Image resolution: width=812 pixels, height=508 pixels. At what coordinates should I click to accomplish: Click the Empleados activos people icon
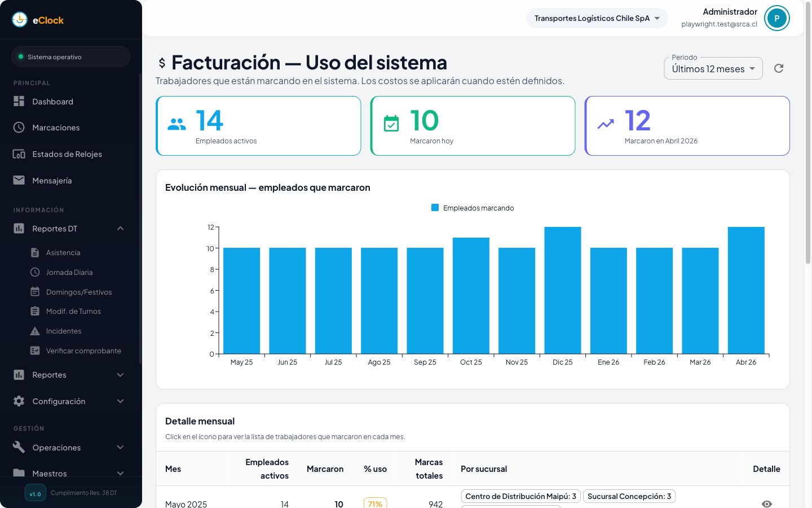[x=176, y=123]
